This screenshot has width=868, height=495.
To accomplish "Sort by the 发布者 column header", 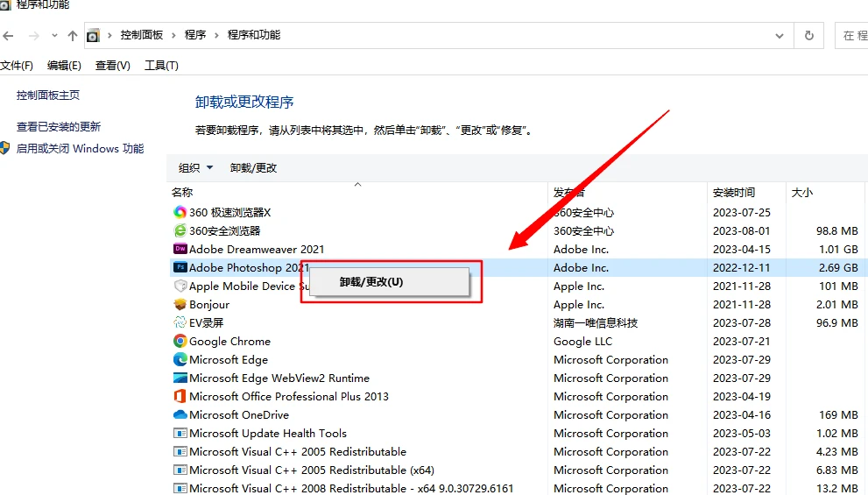I will pos(568,192).
